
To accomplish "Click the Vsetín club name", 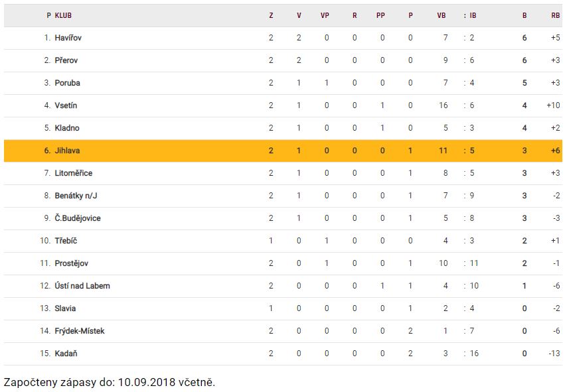I will 66,105.
